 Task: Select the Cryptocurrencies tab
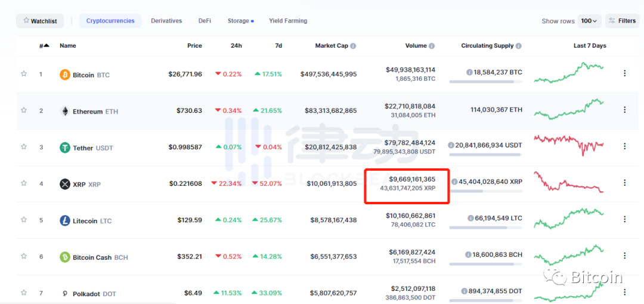pos(110,21)
